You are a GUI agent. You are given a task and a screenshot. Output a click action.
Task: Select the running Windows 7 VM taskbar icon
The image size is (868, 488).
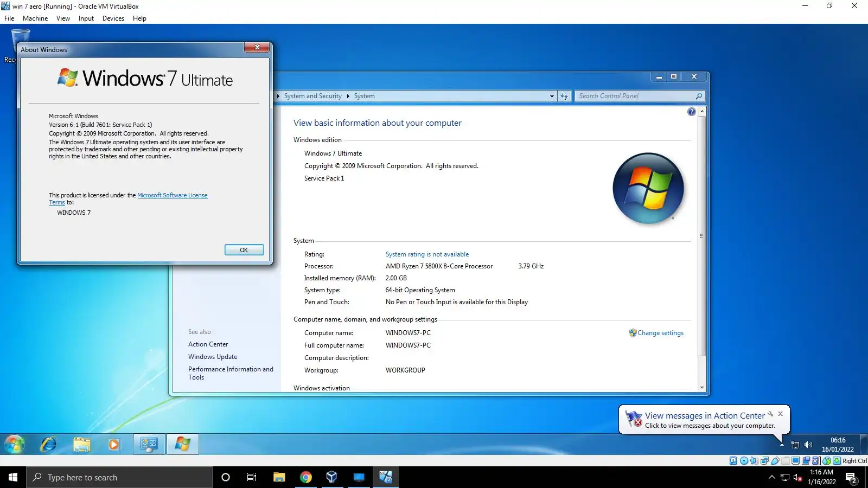click(385, 477)
